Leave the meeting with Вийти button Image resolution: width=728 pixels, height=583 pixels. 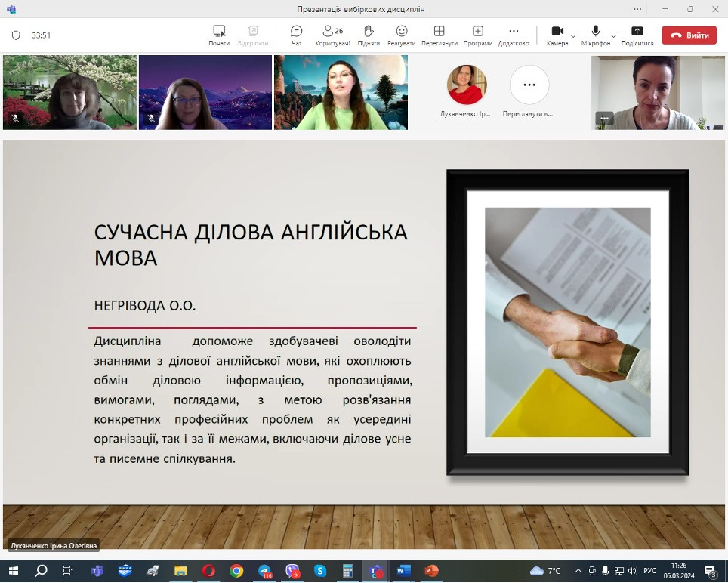[689, 35]
